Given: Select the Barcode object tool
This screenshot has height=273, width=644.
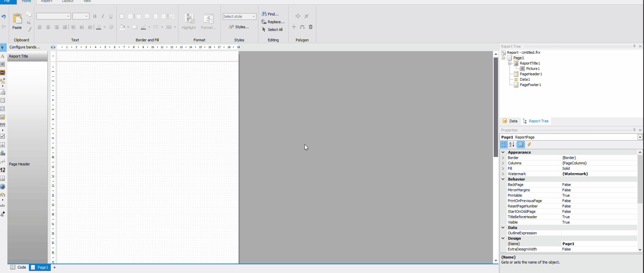Looking at the screenshot, I should 3,125.
